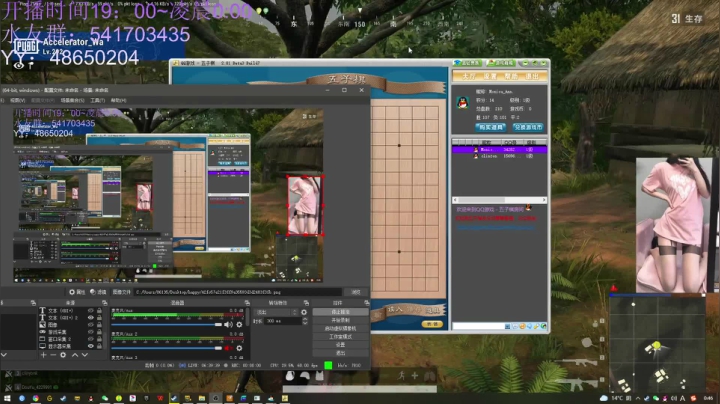Open transition properties gear beside 淡出
Viewport: 720px width, 404px height.
click(x=304, y=312)
